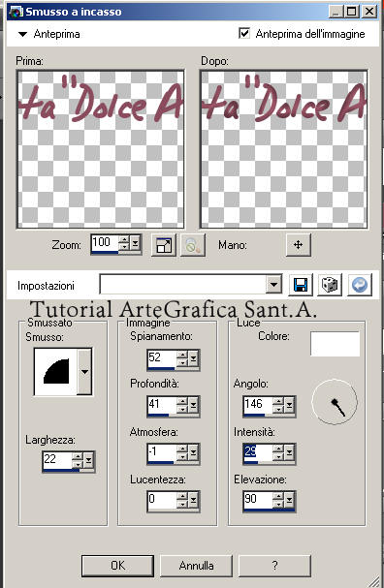Increase Zoom with up arrow
This screenshot has width=384, height=588.
pos(123,239)
